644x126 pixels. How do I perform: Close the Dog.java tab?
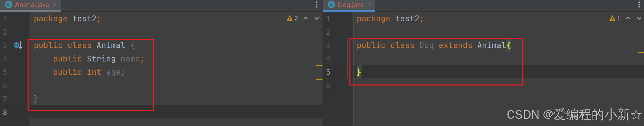click(369, 5)
